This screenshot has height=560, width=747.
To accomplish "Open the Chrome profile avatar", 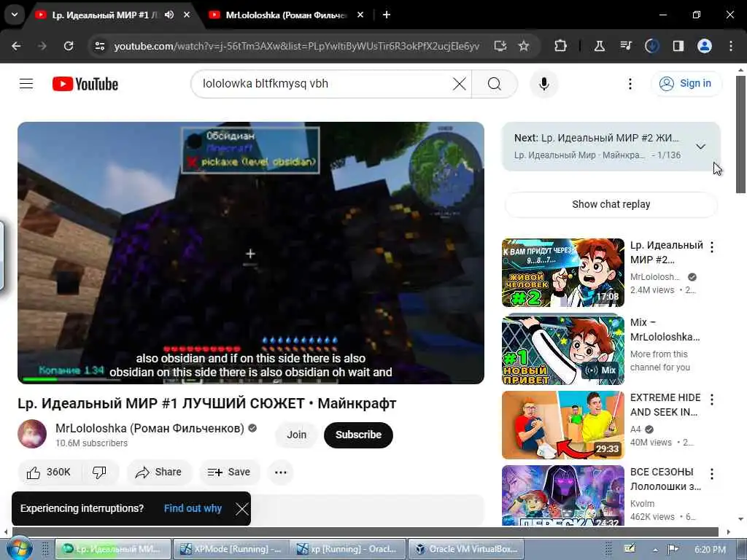I will coord(705,46).
